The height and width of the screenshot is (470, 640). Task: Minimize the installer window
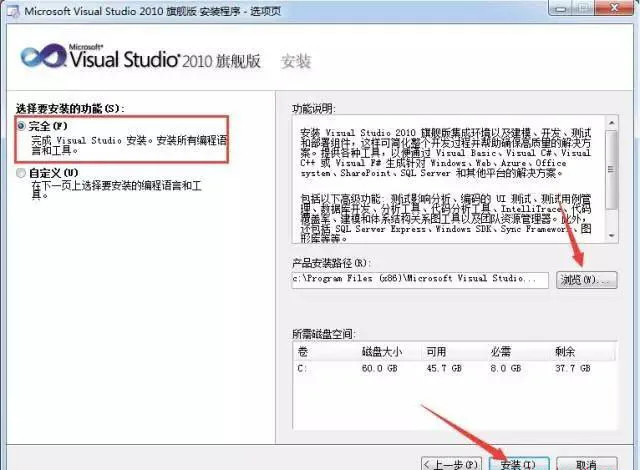(x=562, y=8)
